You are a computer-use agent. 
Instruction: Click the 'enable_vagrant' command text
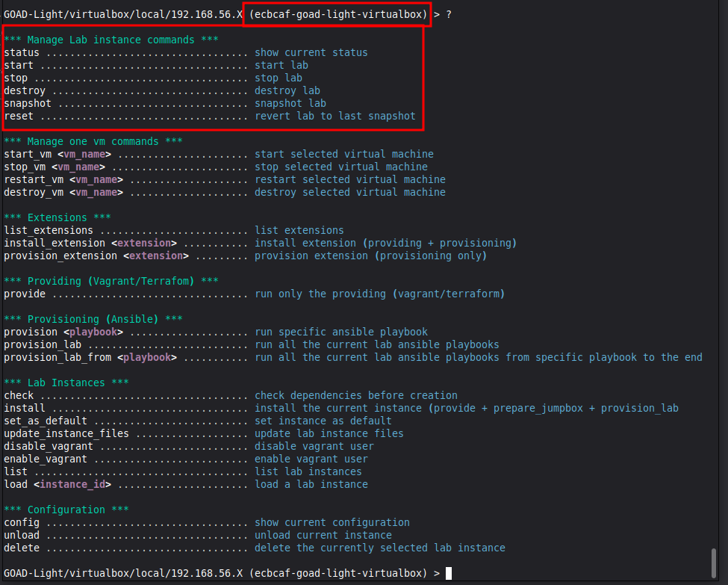coord(46,459)
